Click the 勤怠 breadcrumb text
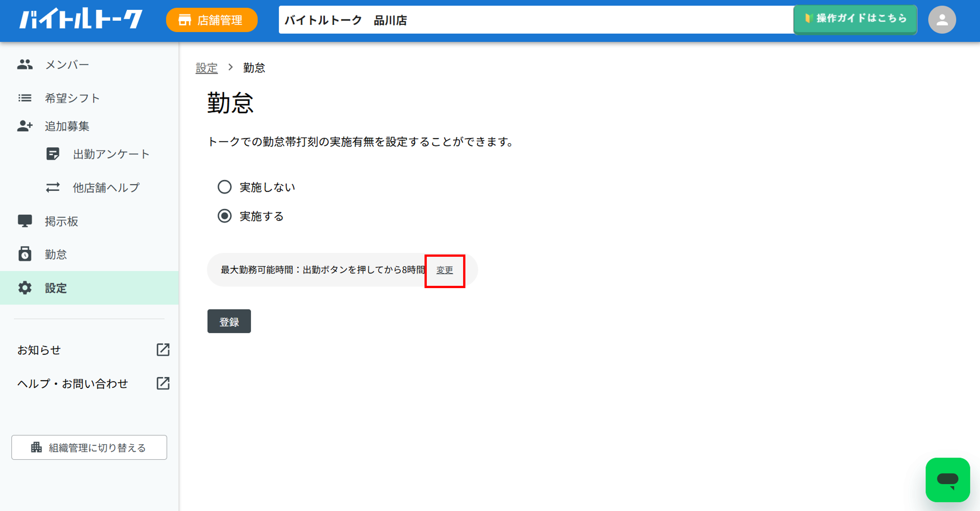The image size is (980, 511). [x=254, y=68]
